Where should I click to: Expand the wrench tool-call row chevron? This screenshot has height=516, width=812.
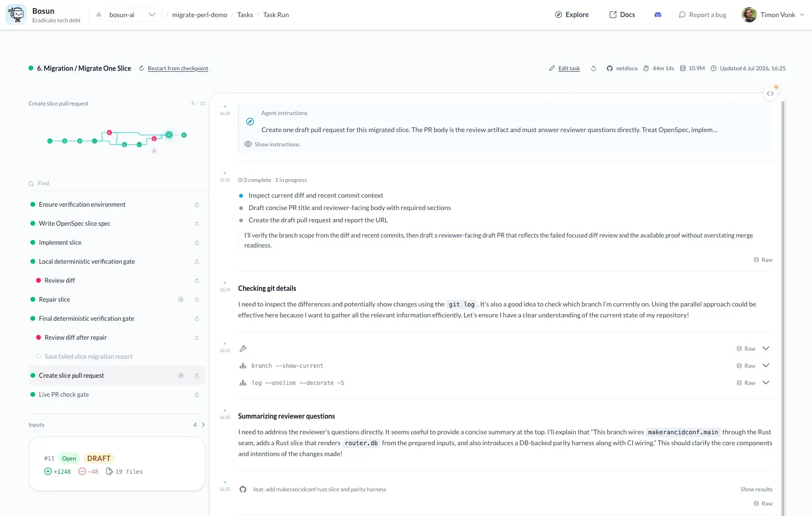[766, 348]
